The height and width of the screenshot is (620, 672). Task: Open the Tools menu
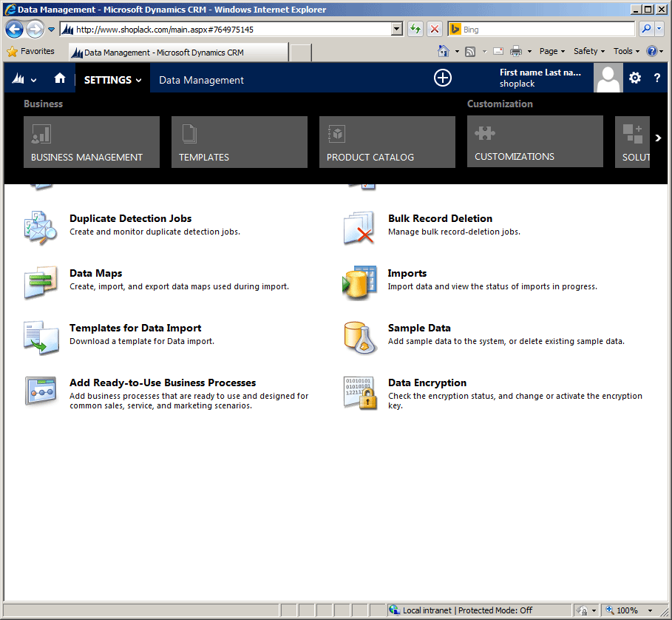coord(626,52)
